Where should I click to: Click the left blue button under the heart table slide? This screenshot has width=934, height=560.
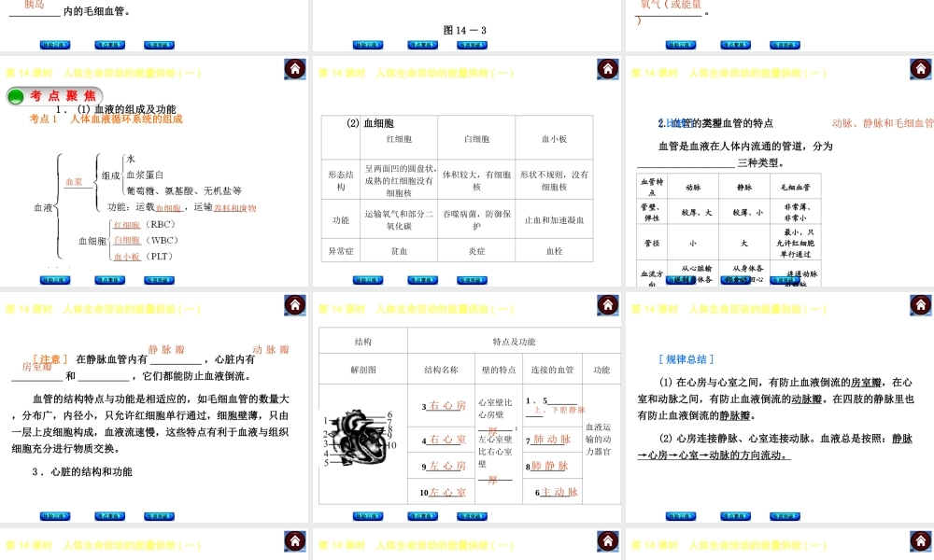click(x=367, y=516)
